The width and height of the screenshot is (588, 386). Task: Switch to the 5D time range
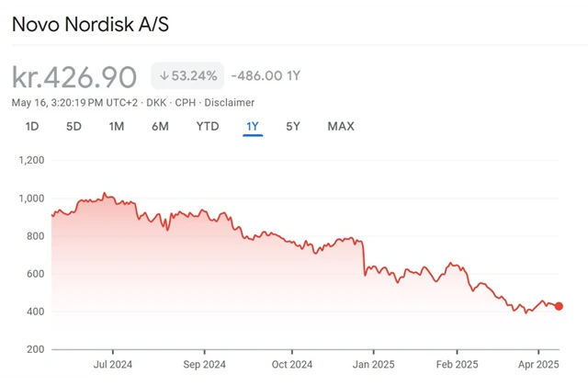(73, 127)
